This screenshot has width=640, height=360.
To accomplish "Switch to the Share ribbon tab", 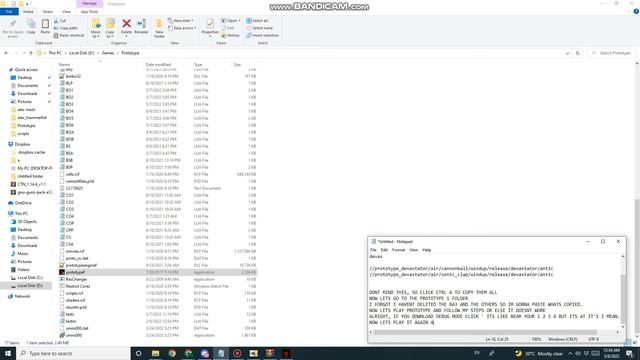I will (48, 12).
